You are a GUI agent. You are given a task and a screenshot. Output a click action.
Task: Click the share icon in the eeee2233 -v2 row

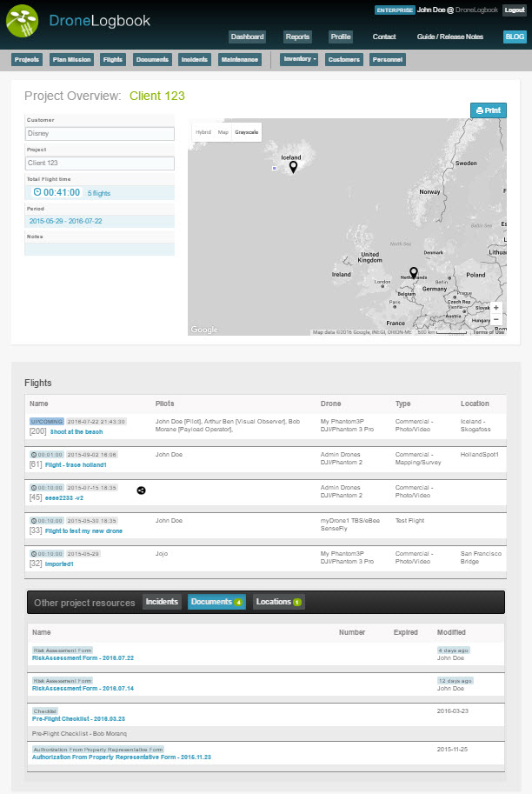point(141,490)
